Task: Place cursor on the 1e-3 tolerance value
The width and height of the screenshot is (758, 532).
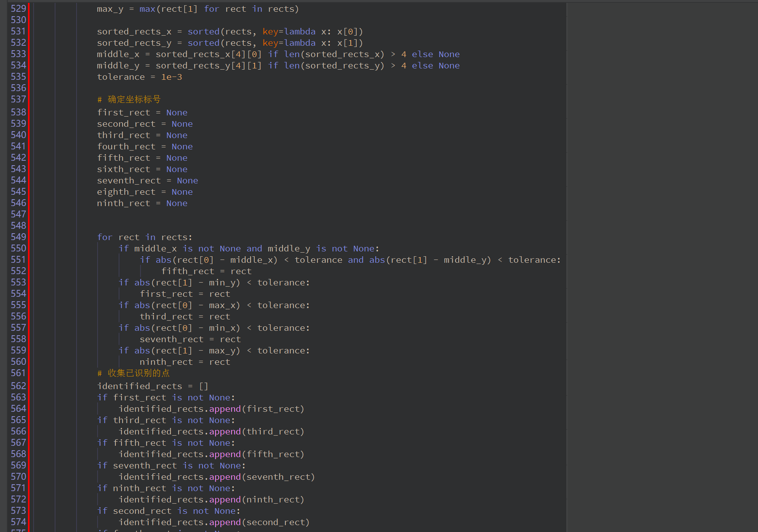Action: tap(171, 77)
